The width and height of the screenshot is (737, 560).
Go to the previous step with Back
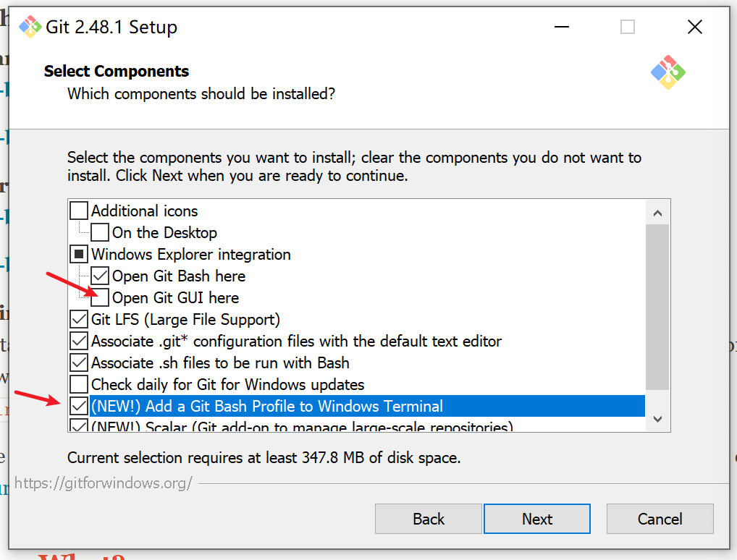(x=428, y=519)
